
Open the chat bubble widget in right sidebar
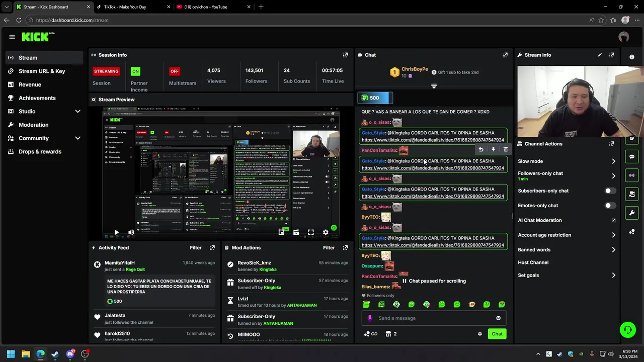632,157
